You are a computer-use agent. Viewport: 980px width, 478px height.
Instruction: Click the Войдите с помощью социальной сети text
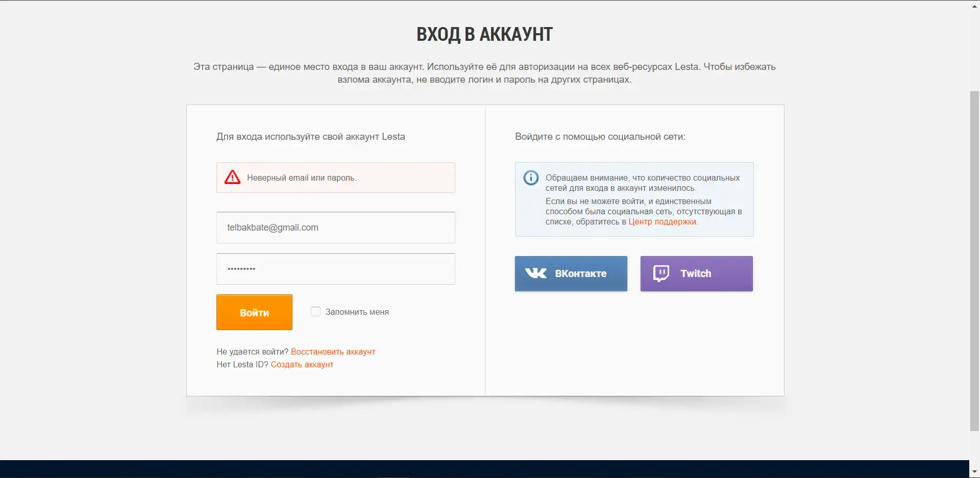(x=600, y=137)
